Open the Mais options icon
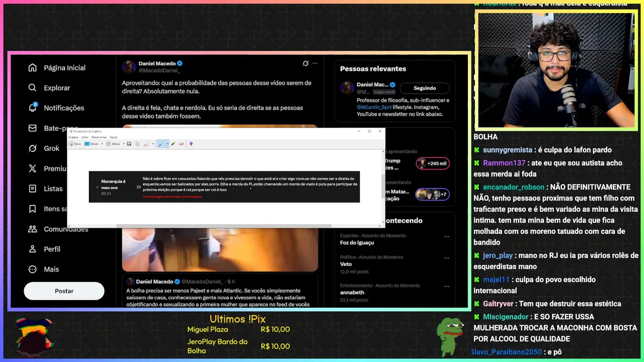The width and height of the screenshot is (644, 362). [32, 269]
